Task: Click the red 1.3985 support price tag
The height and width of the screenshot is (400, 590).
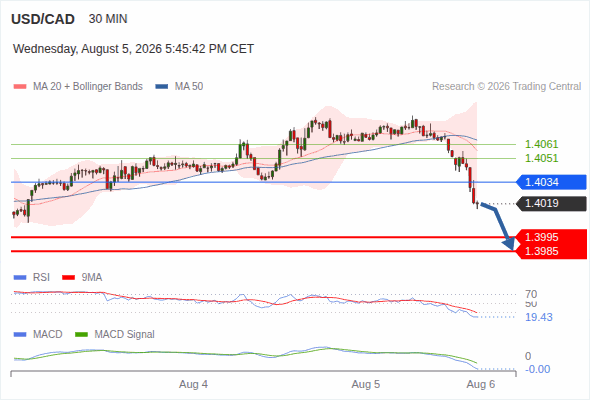Action: click(x=551, y=251)
